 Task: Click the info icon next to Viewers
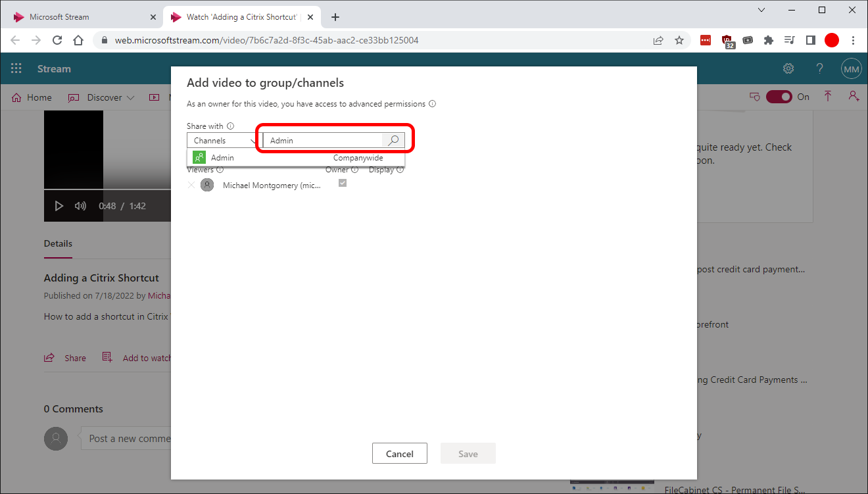(x=220, y=170)
